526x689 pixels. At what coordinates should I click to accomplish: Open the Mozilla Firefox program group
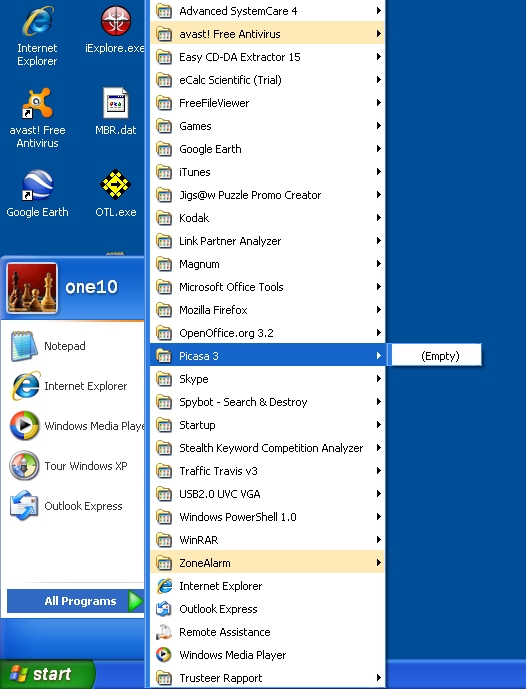click(x=268, y=310)
